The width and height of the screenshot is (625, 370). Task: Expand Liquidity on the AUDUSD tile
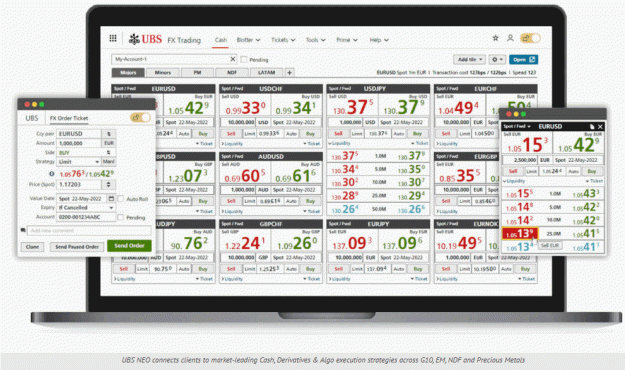point(232,211)
